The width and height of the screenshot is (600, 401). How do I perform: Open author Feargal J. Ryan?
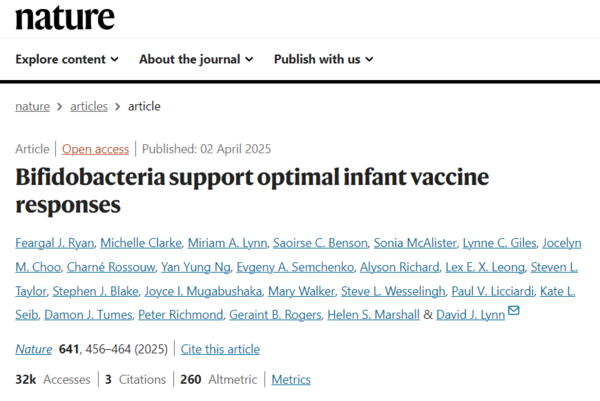click(x=56, y=242)
